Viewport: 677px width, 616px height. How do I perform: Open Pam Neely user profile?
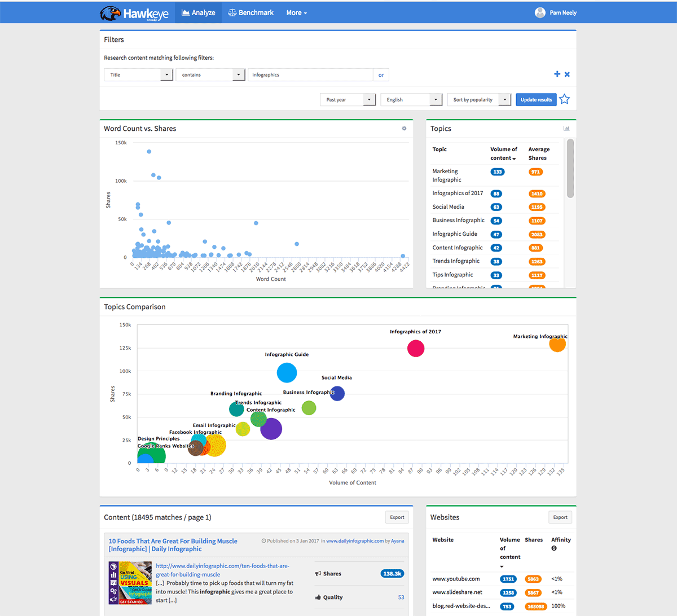pyautogui.click(x=556, y=12)
